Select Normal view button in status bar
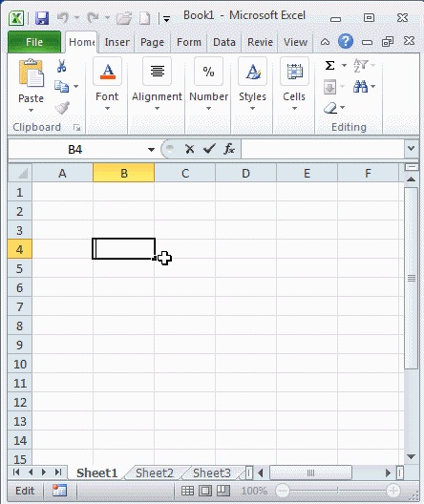Viewport: 424px width, 504px height. (187, 491)
